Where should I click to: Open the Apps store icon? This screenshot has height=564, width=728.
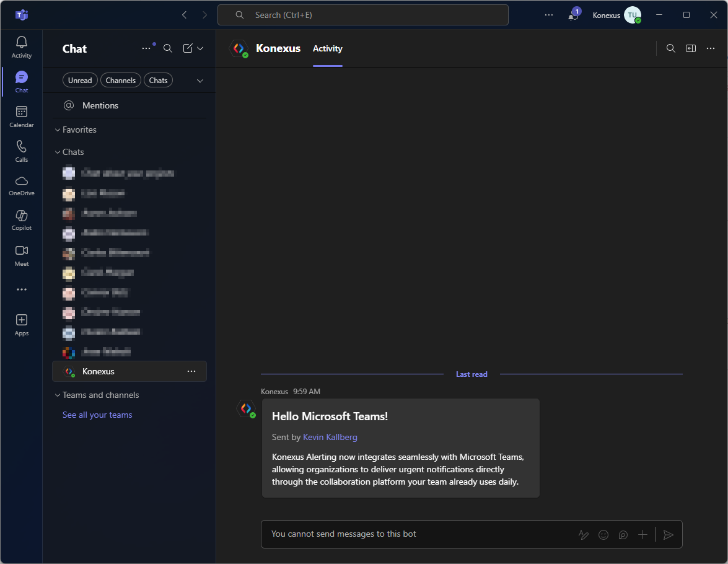click(22, 324)
